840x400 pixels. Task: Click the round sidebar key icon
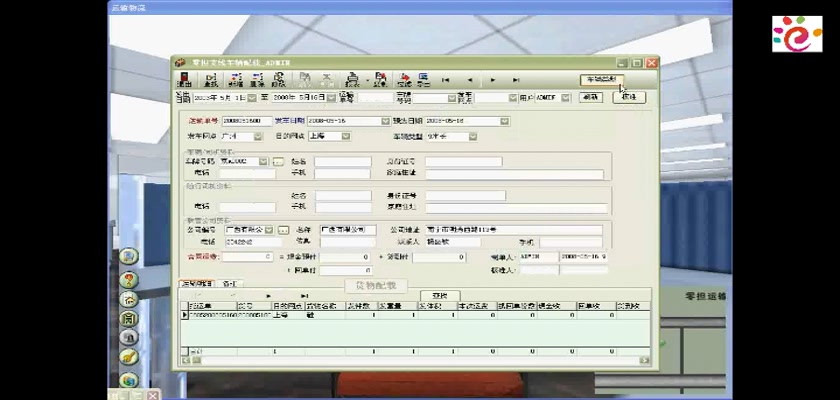[129, 357]
